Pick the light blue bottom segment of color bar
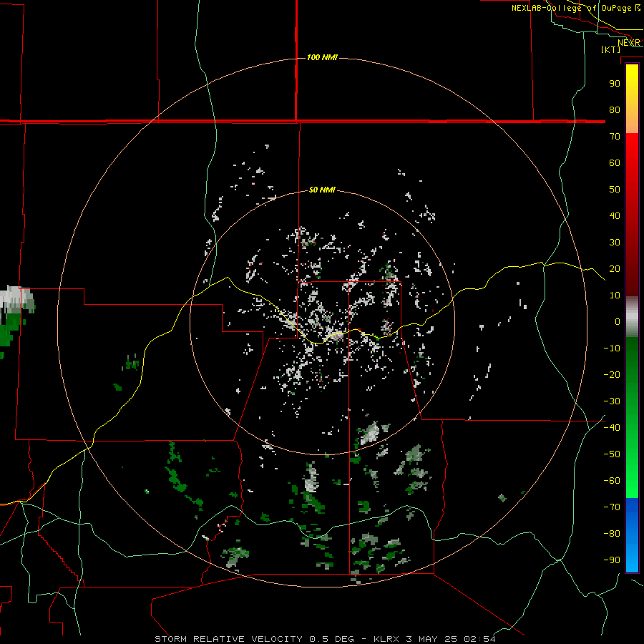The height and width of the screenshot is (644, 644). point(632,559)
